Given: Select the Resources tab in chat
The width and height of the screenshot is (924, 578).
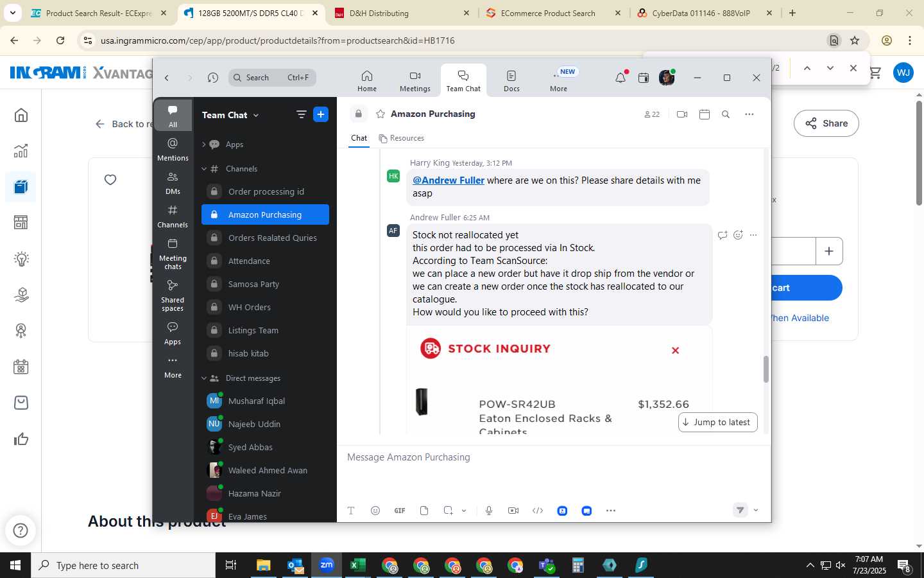Looking at the screenshot, I should pos(402,138).
